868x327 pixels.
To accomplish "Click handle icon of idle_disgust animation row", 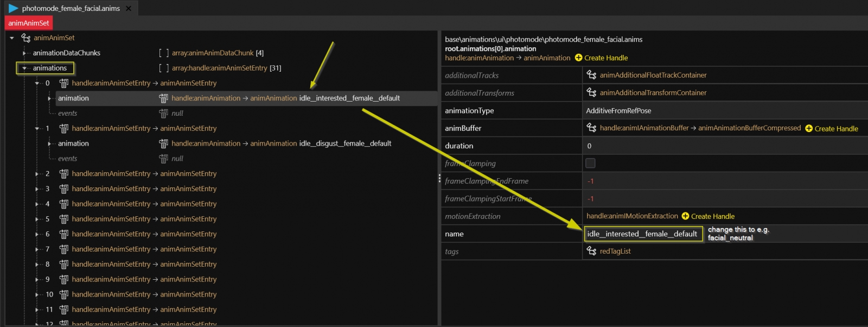I will click(163, 143).
